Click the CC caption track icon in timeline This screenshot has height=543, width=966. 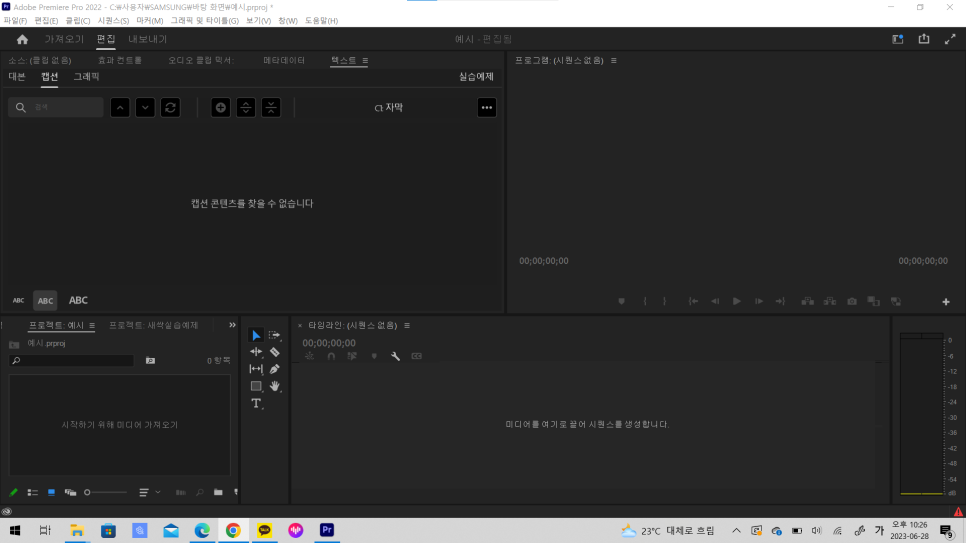tap(416, 356)
